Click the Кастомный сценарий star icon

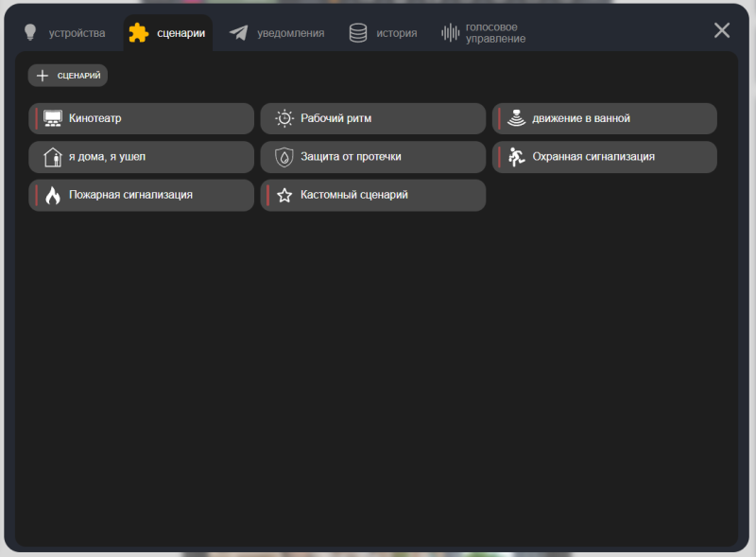(284, 195)
